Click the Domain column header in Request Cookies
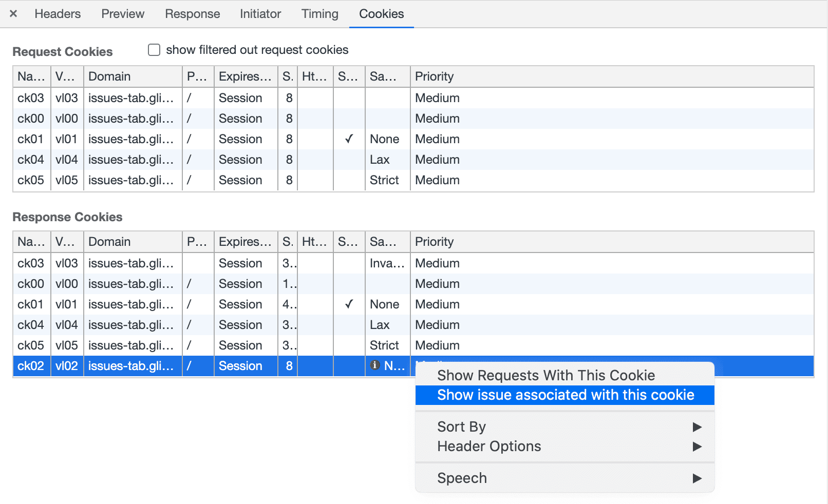Viewport: 828px width, 504px height. coord(109,76)
